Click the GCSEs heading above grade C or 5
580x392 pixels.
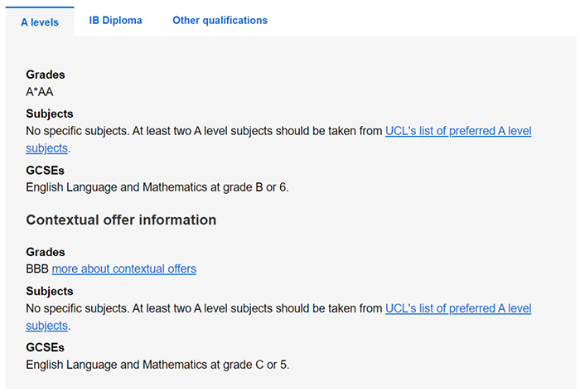[x=46, y=348]
